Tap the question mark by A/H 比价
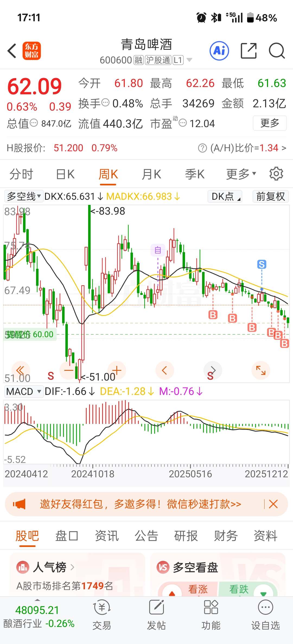293x644 pixels. pos(202,148)
